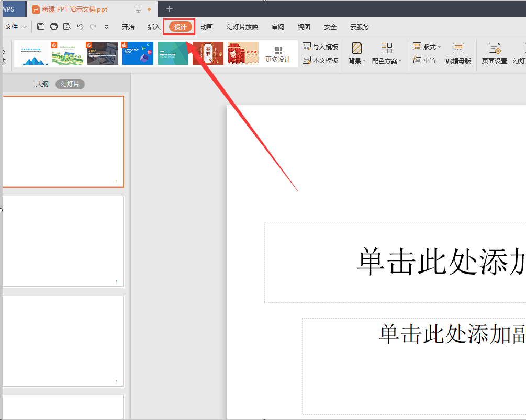Select the 春节 festival design template thumbnail
The height and width of the screenshot is (420, 526).
208,53
